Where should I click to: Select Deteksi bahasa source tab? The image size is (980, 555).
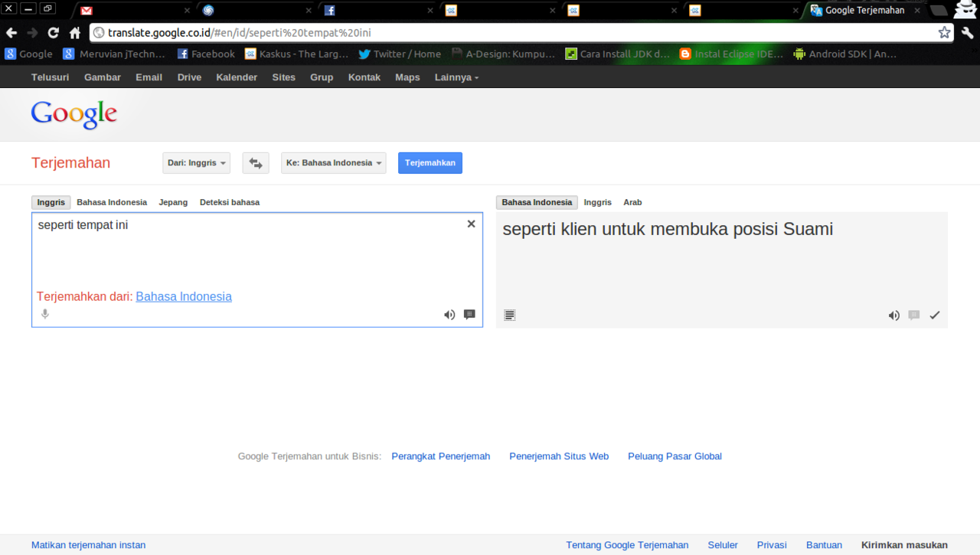[230, 202]
